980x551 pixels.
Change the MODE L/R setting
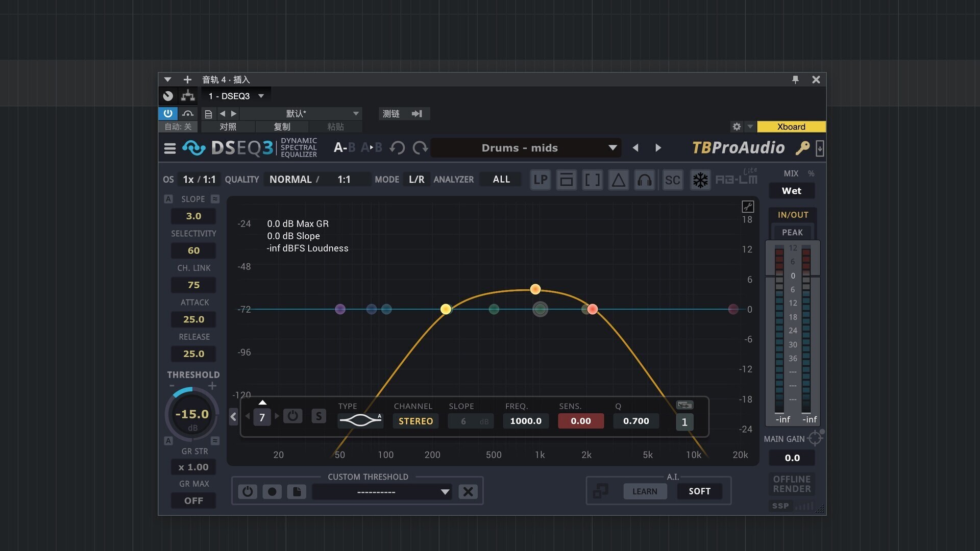[x=416, y=180]
